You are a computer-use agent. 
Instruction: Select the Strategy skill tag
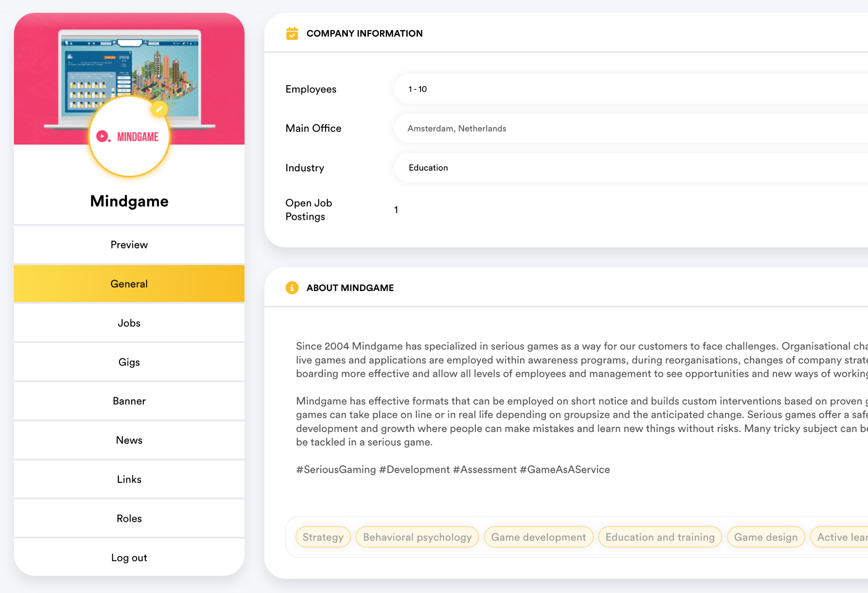323,537
